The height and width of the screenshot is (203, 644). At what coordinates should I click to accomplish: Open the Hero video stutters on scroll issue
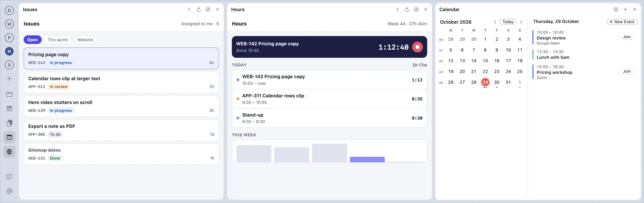121,106
